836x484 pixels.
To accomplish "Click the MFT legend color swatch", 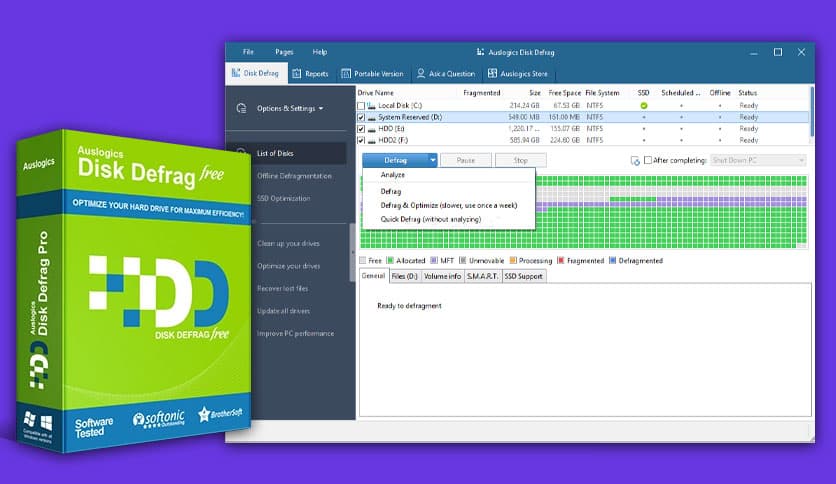I will coord(434,261).
